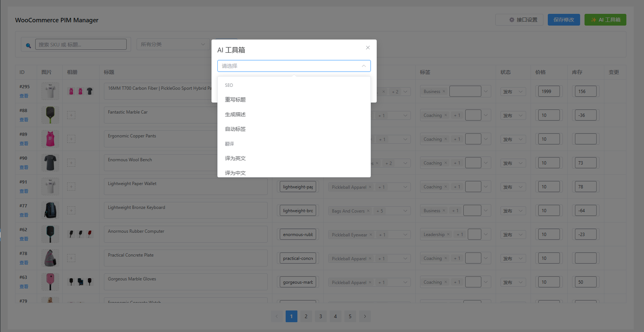Pick 译为英文 translation option
Image resolution: width=644 pixels, height=332 pixels.
pyautogui.click(x=235, y=158)
